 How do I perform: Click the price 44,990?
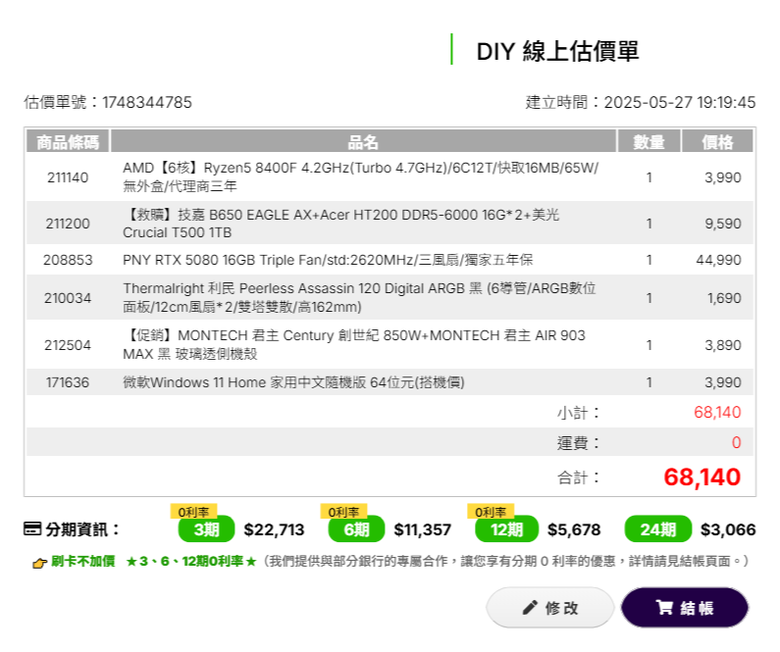718,260
